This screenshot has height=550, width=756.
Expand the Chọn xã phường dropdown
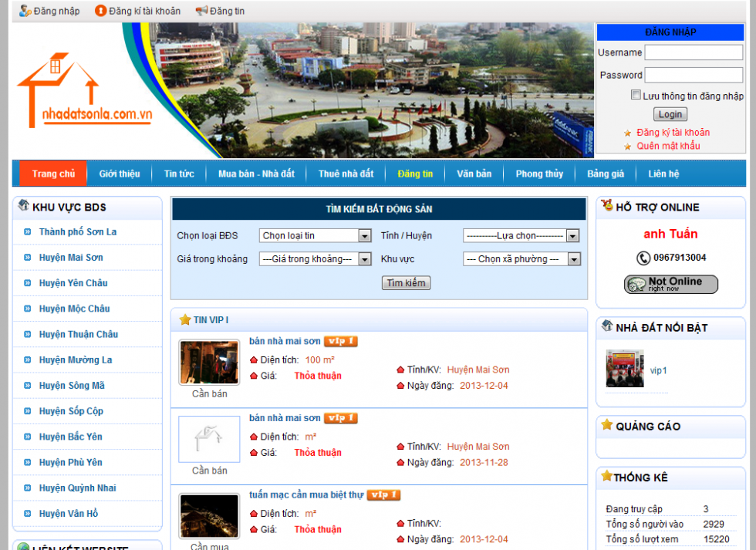point(521,259)
